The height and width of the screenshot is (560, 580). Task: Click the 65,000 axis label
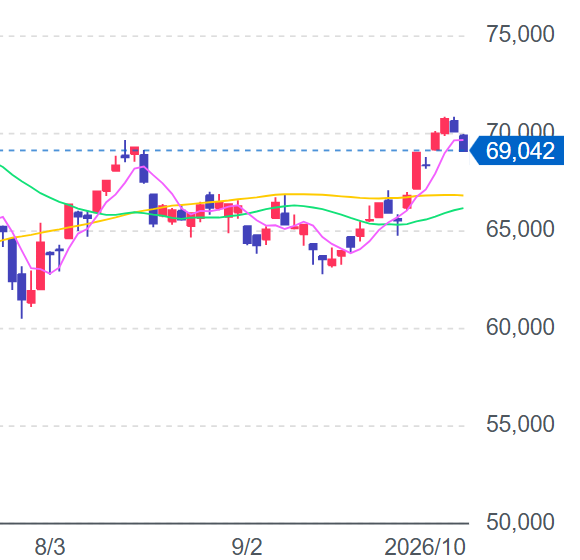tap(520, 229)
